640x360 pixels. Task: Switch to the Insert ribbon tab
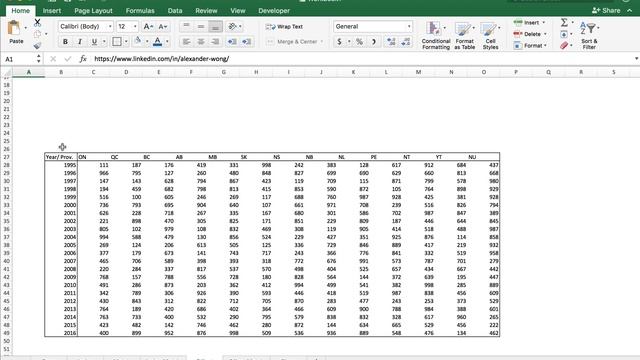(x=52, y=11)
